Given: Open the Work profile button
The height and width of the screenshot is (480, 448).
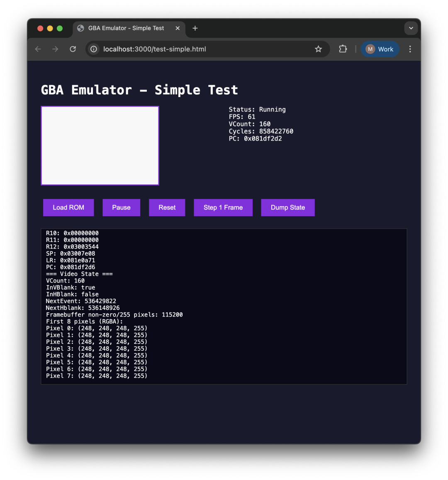Looking at the screenshot, I should pyautogui.click(x=380, y=49).
